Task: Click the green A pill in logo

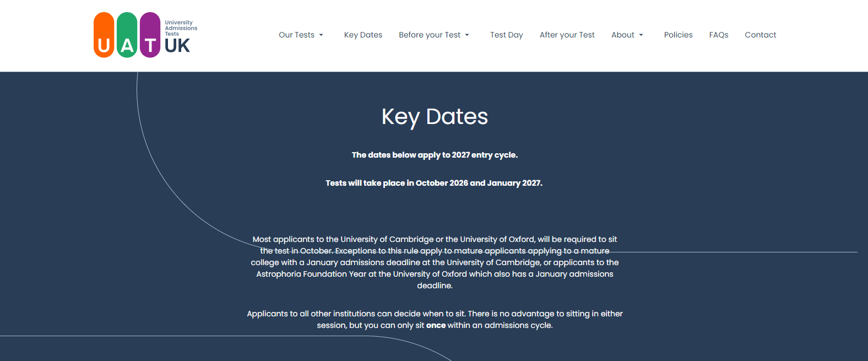Action: tap(127, 35)
